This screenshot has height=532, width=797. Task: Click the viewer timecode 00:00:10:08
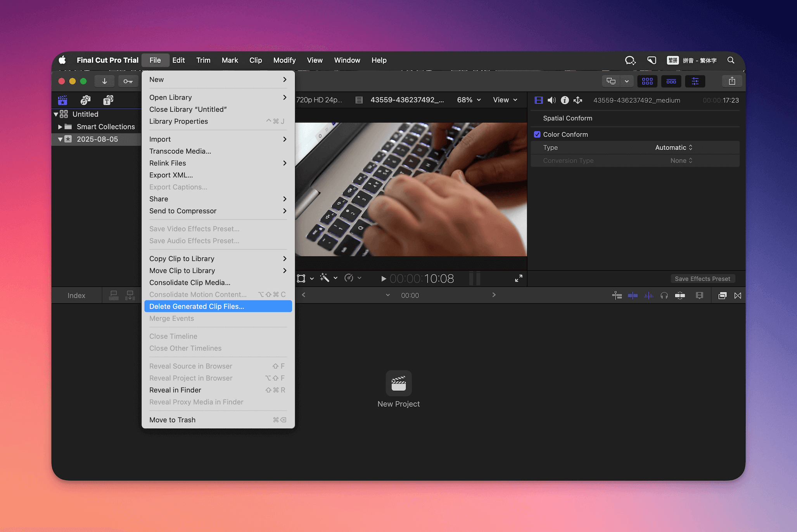(x=422, y=278)
